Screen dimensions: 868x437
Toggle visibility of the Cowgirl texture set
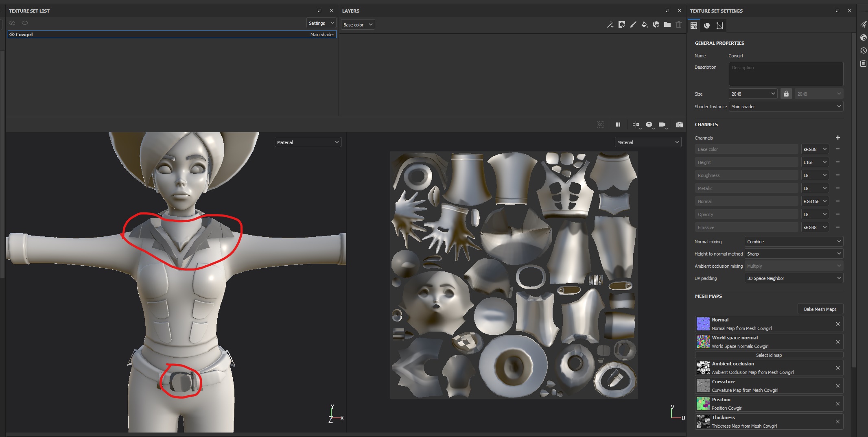[12, 34]
